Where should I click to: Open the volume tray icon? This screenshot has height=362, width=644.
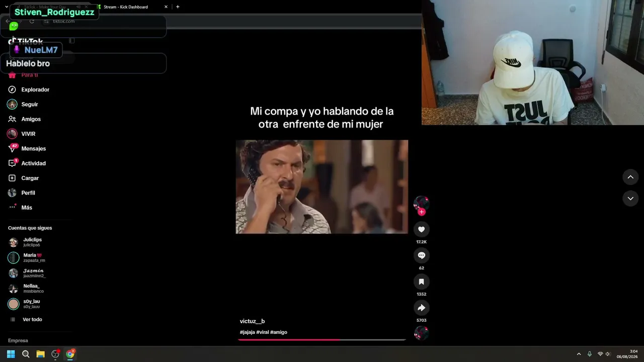point(608,354)
